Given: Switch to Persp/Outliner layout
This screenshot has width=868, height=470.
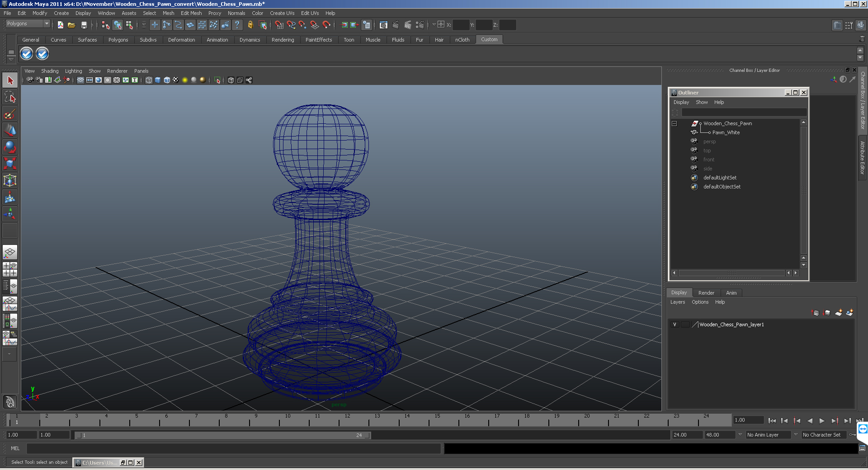Looking at the screenshot, I should click(10, 287).
